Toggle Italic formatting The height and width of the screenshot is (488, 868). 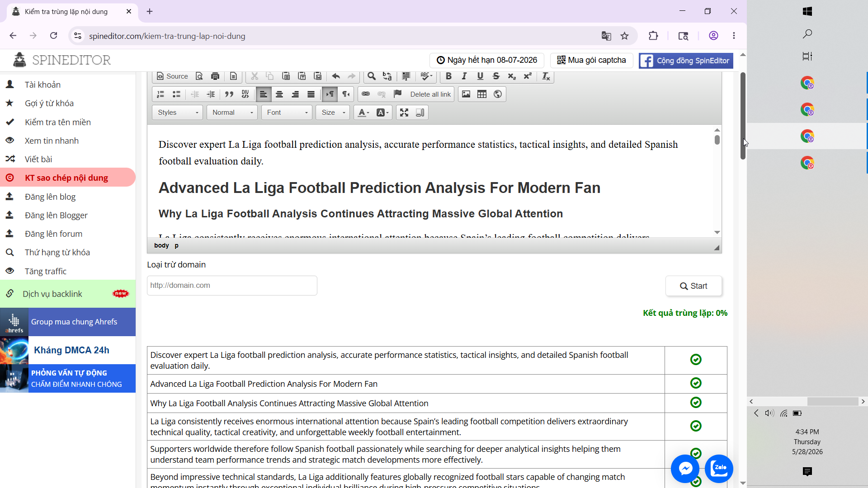pos(464,76)
